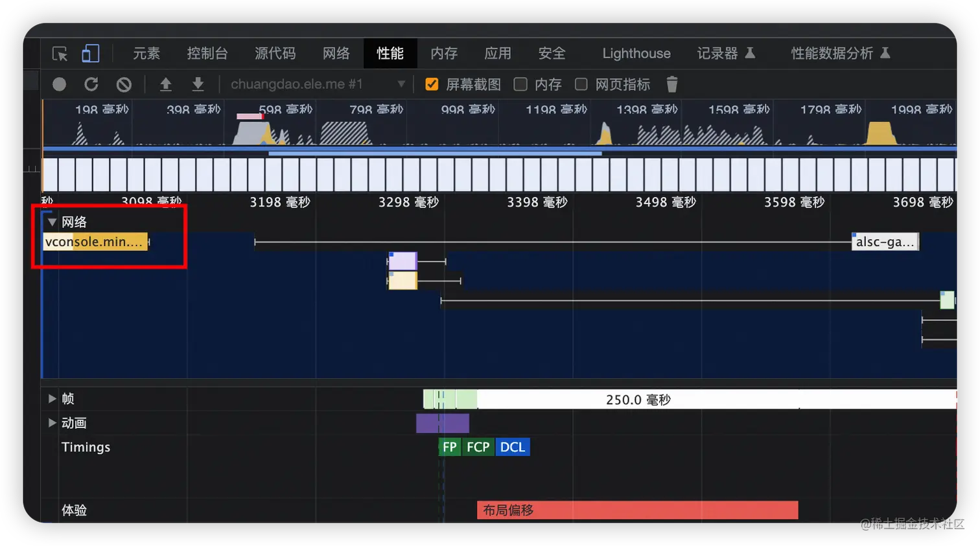Click the reload and record icon
This screenshot has height=546, width=980.
coord(91,84)
